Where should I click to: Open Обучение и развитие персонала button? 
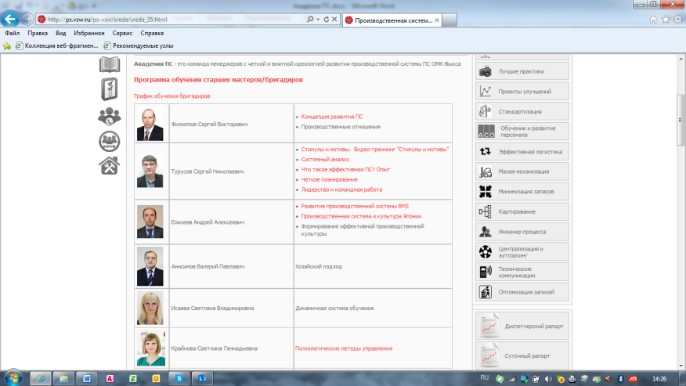522,131
